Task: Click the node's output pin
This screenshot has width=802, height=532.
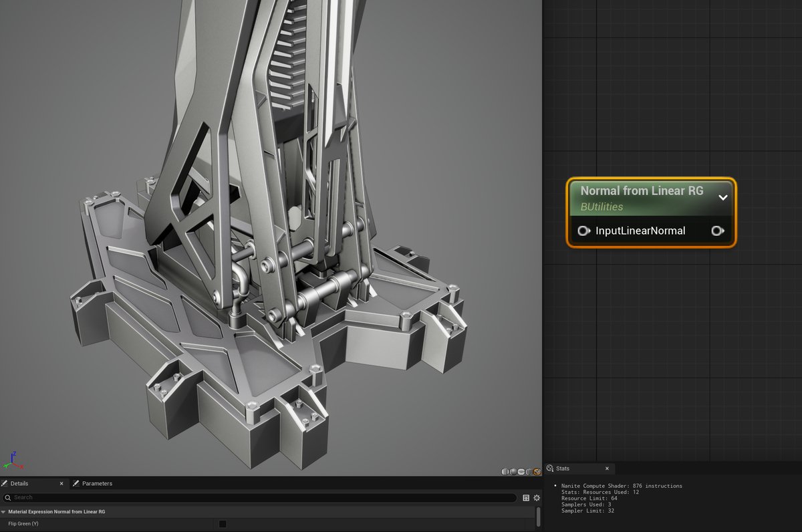Action: [717, 231]
